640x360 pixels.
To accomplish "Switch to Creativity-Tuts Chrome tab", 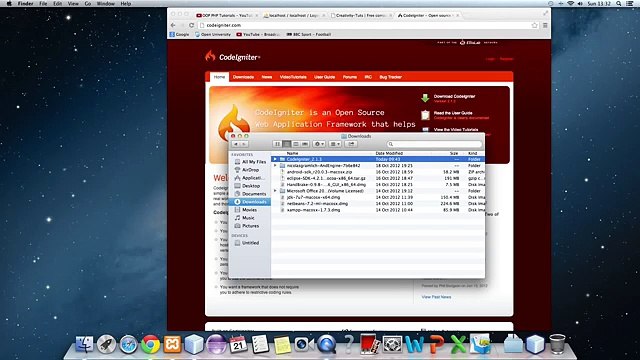I will pyautogui.click(x=360, y=16).
